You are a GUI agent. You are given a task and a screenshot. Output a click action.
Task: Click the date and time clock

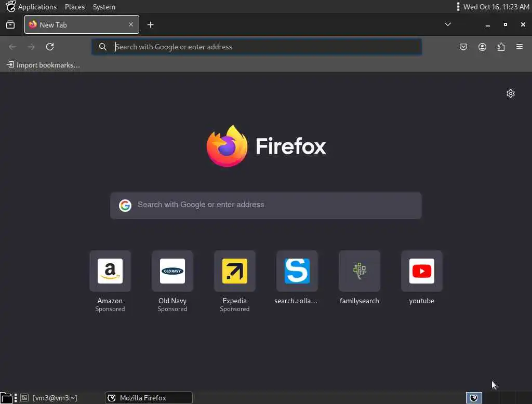(496, 7)
